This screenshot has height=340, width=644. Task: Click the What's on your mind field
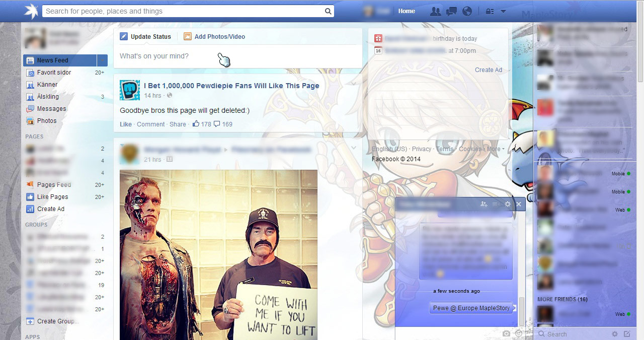[237, 56]
